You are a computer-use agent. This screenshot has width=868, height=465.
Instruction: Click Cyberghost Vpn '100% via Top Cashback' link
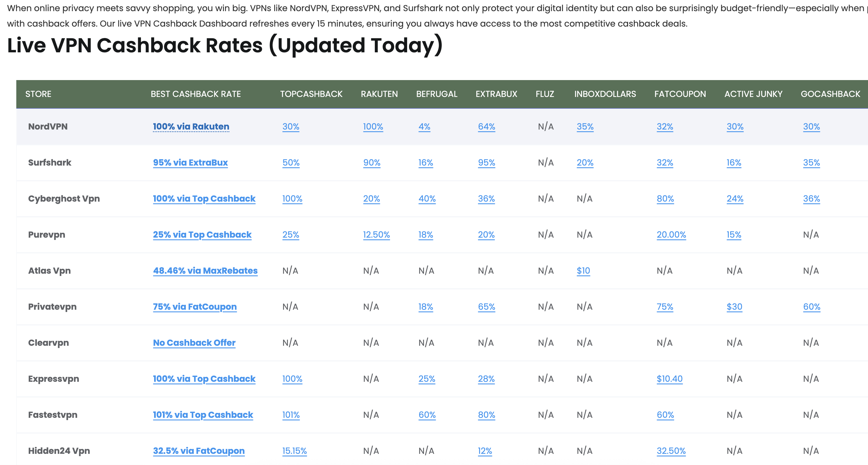pyautogui.click(x=204, y=199)
